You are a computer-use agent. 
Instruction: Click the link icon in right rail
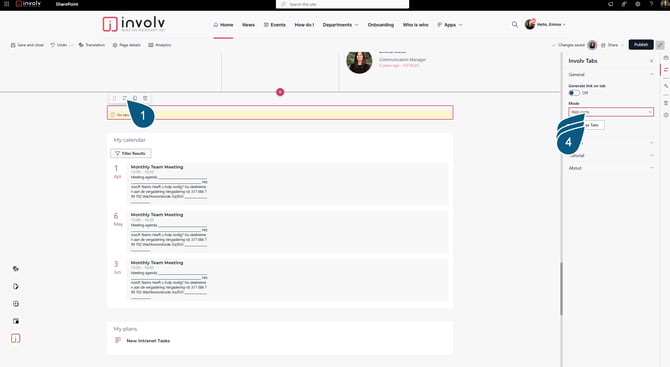pyautogui.click(x=666, y=86)
